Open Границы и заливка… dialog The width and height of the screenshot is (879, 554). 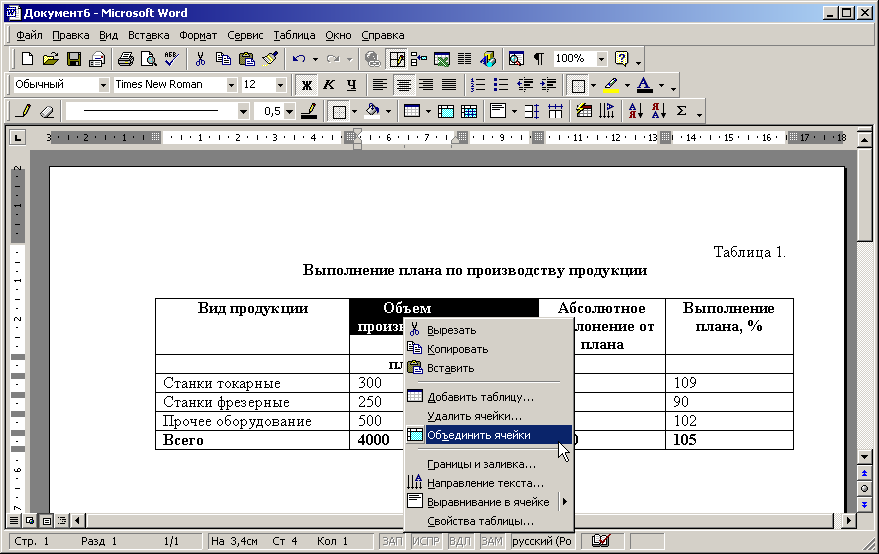click(489, 464)
